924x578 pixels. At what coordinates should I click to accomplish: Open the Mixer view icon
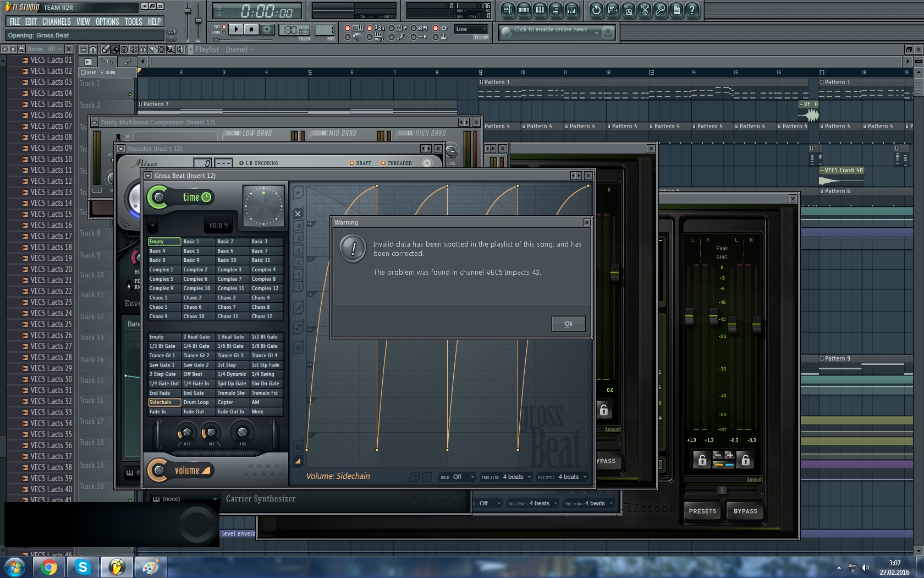coord(571,9)
